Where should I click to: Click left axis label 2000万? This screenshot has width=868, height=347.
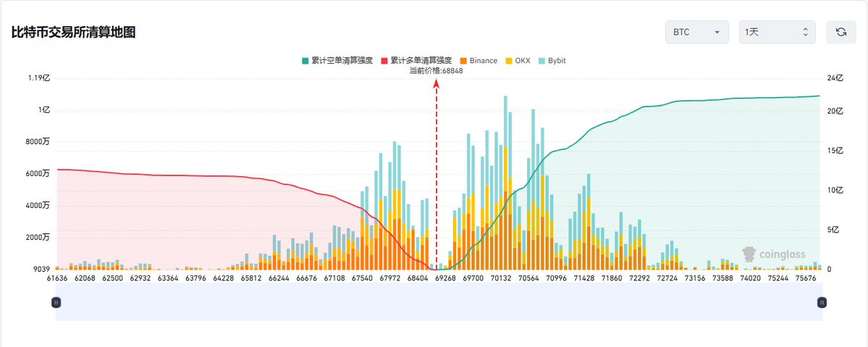(x=38, y=238)
